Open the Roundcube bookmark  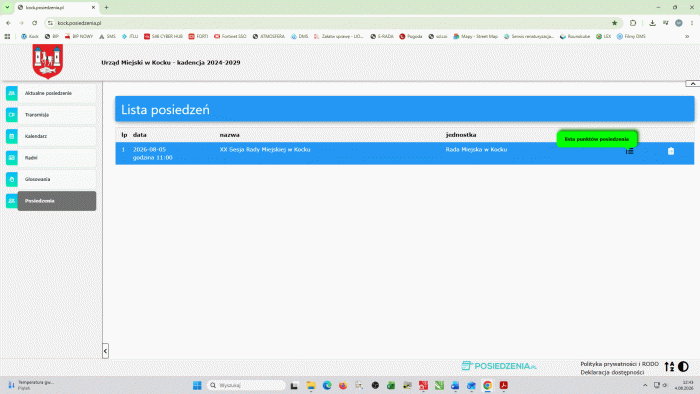pyautogui.click(x=575, y=37)
